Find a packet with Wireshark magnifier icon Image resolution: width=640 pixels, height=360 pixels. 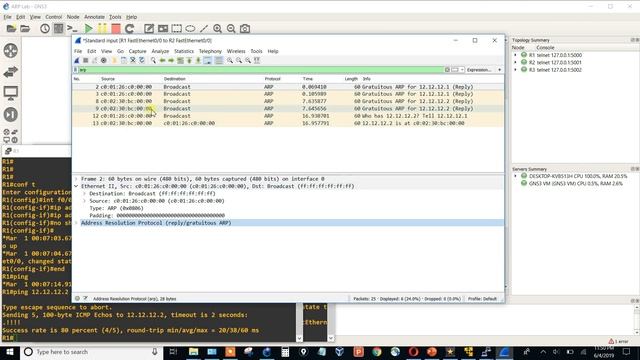coord(153,60)
